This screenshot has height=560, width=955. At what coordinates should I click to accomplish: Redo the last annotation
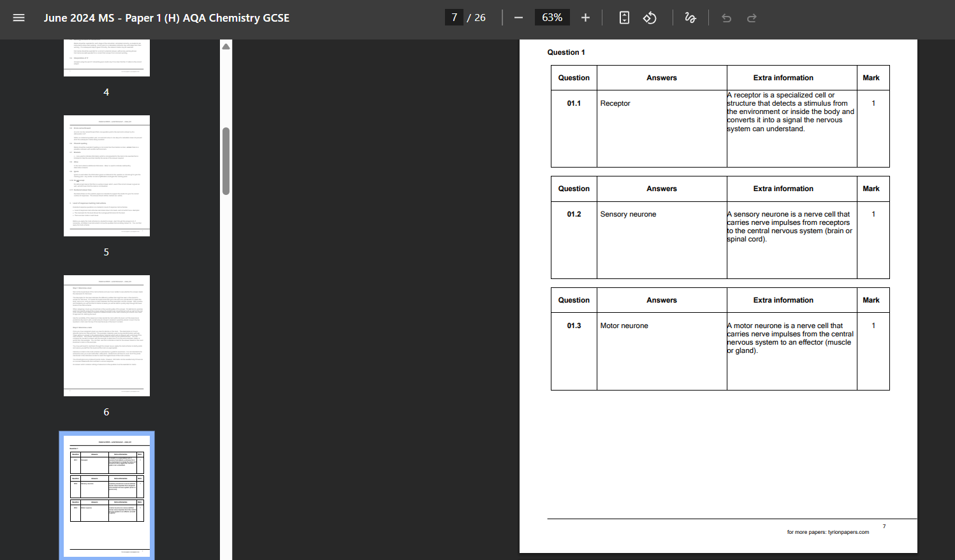[752, 17]
